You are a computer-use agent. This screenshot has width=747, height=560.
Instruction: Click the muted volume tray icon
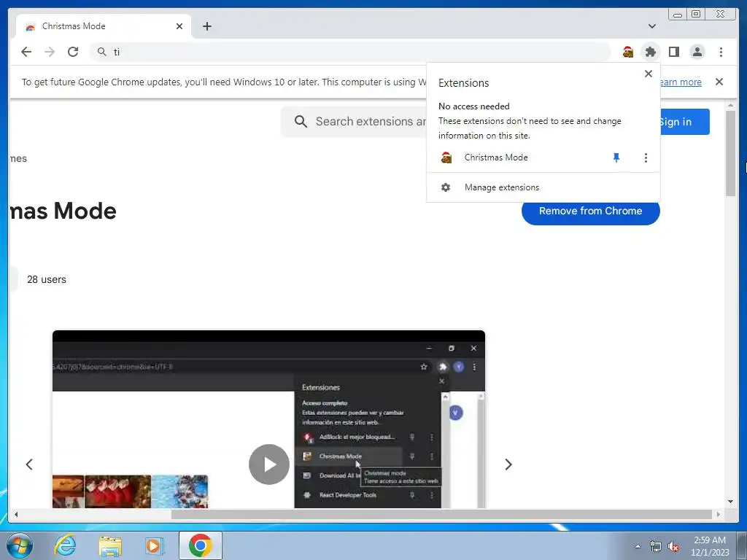point(673,547)
